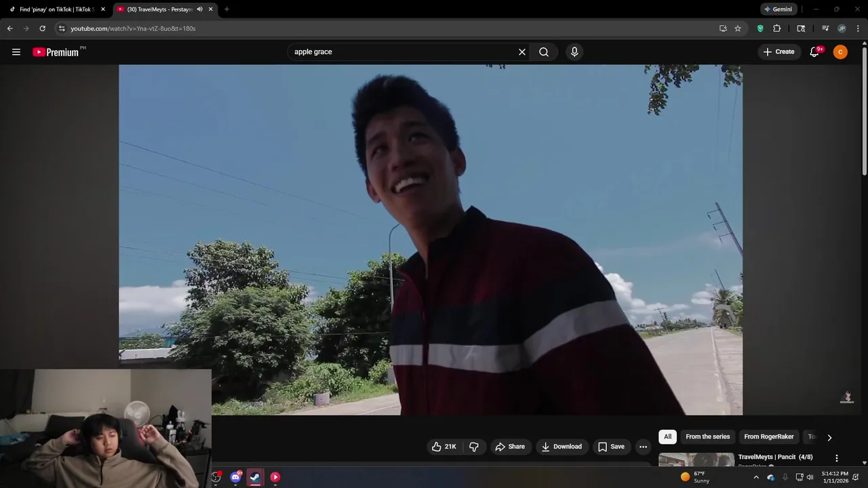868x488 pixels.
Task: Dislike the video with thumbs down
Action: 474,447
